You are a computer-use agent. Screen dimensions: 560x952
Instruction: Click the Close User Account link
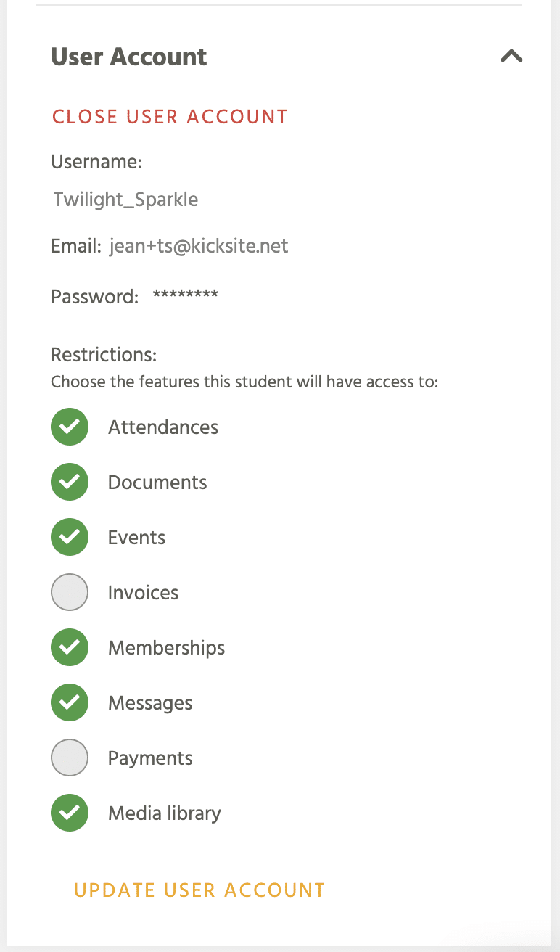170,117
